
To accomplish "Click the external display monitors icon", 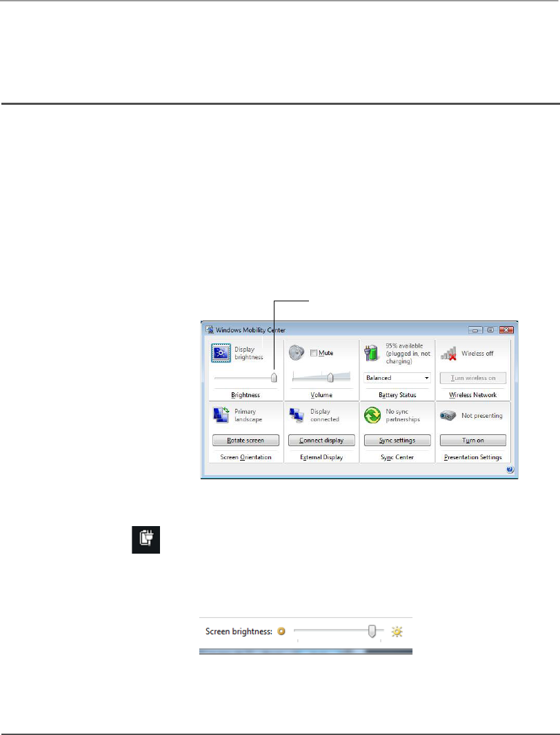I will coord(297,415).
